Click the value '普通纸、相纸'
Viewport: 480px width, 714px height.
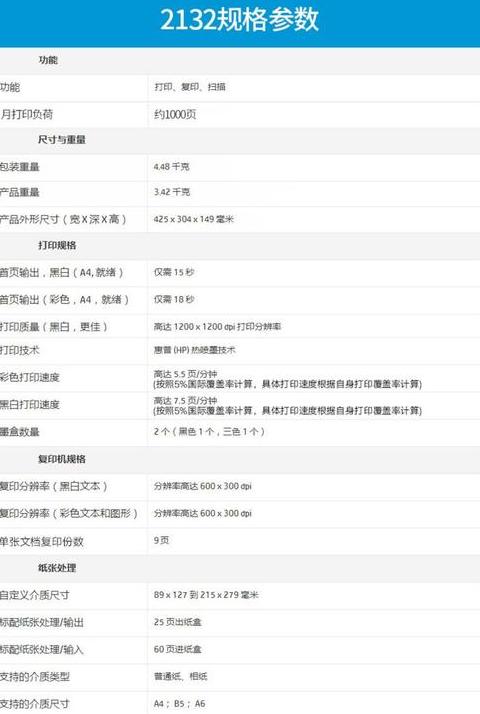pyautogui.click(x=181, y=677)
